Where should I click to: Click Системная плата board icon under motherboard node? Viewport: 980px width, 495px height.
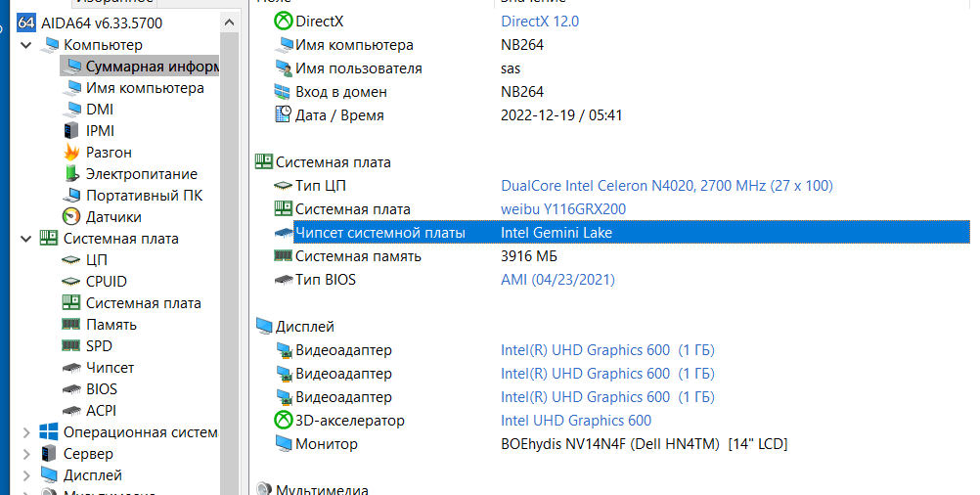(71, 303)
